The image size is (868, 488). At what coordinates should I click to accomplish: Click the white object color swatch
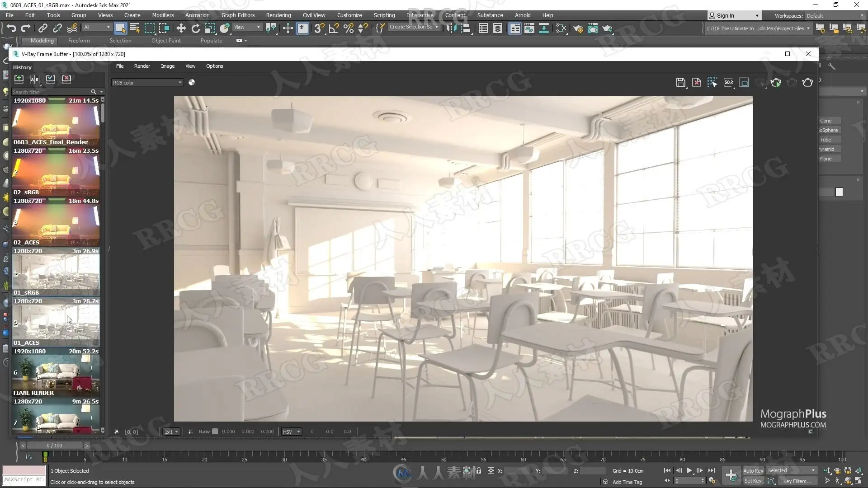click(839, 192)
